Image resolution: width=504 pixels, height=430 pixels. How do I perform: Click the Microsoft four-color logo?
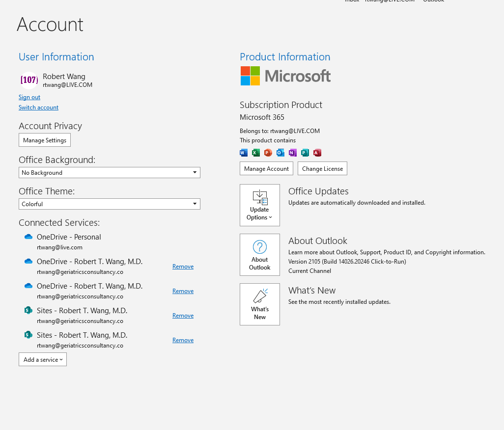250,76
